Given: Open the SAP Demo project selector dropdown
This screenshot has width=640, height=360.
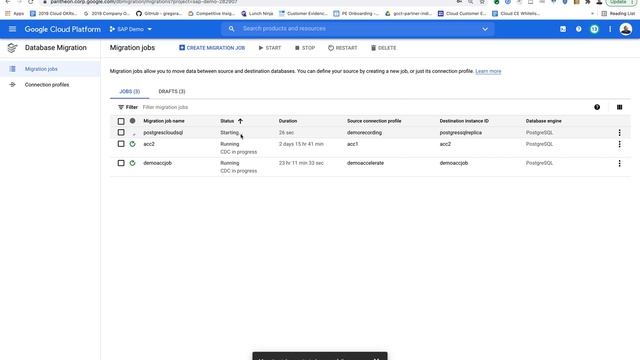Looking at the screenshot, I should 131,29.
